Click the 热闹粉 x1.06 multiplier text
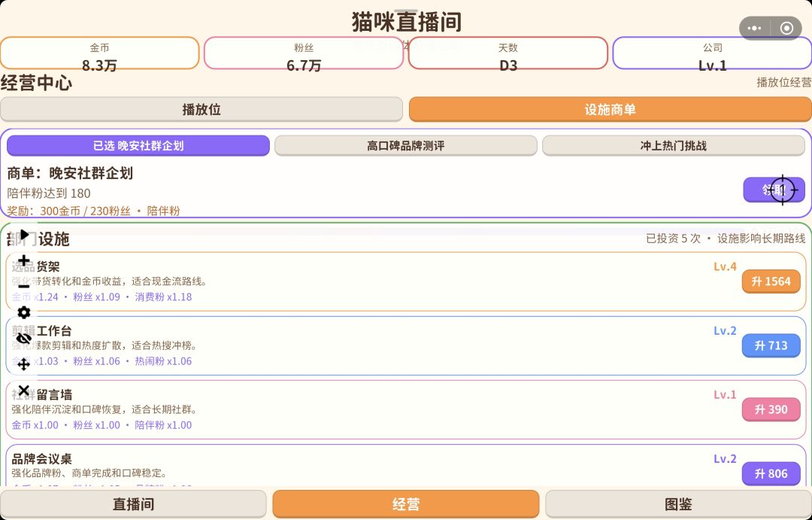 point(163,361)
